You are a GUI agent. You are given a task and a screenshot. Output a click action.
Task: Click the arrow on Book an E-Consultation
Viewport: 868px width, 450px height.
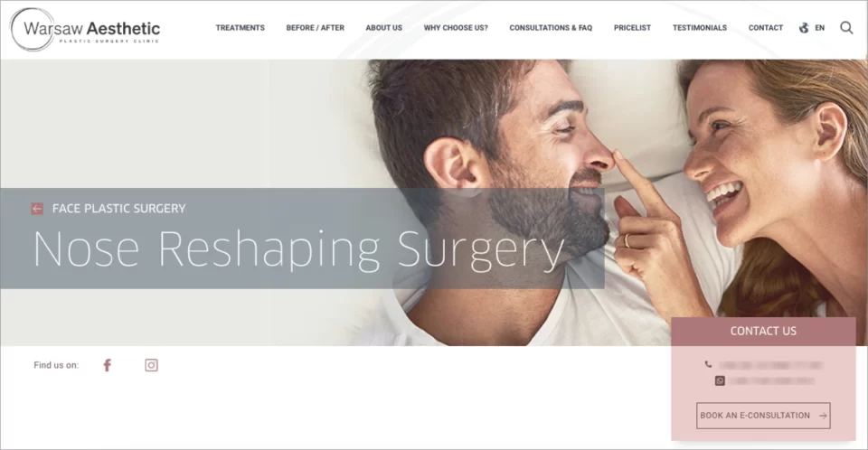(x=823, y=416)
